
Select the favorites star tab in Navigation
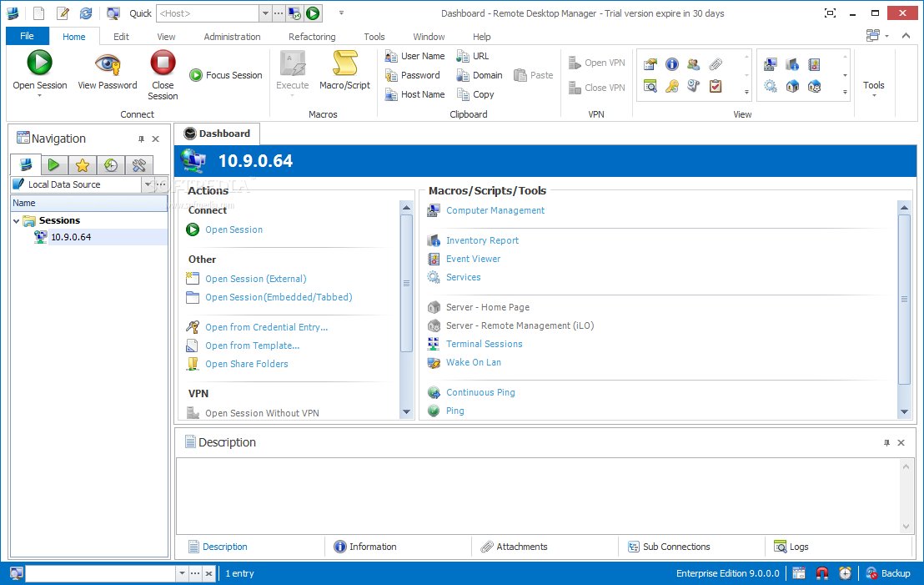tap(83, 165)
